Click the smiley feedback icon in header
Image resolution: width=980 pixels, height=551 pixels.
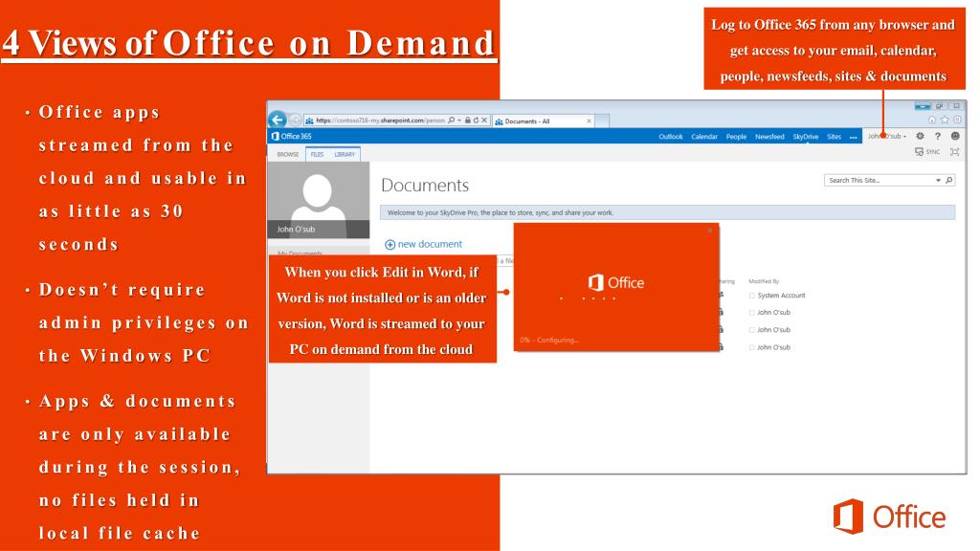(x=954, y=137)
